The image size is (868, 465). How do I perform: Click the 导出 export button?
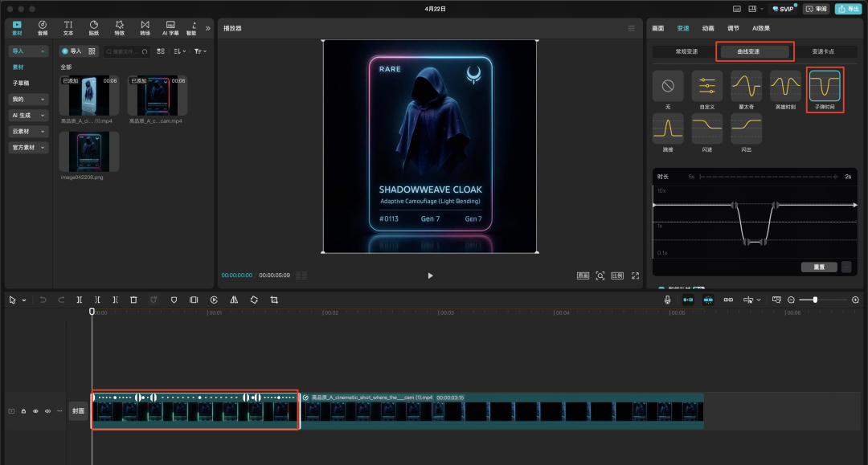click(x=849, y=9)
